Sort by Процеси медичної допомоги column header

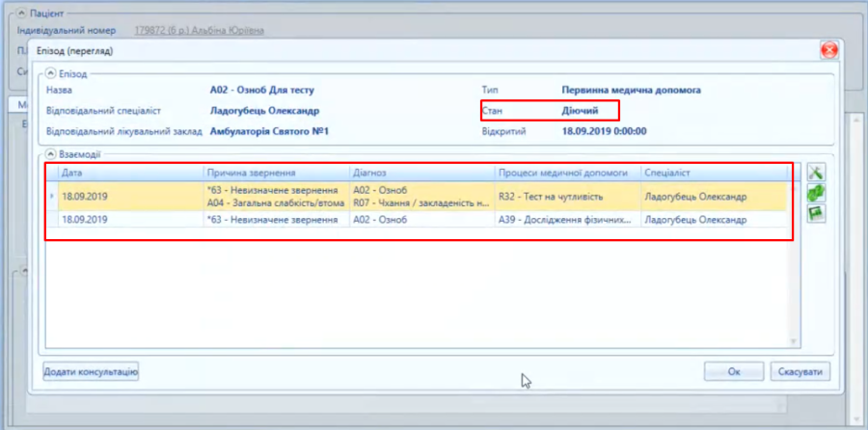pyautogui.click(x=568, y=174)
